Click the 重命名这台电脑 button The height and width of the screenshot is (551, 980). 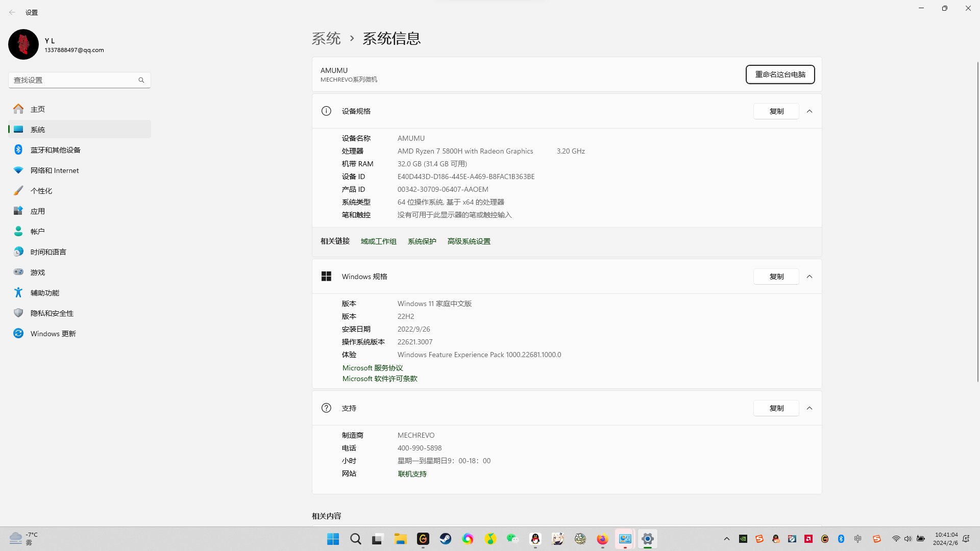point(780,74)
